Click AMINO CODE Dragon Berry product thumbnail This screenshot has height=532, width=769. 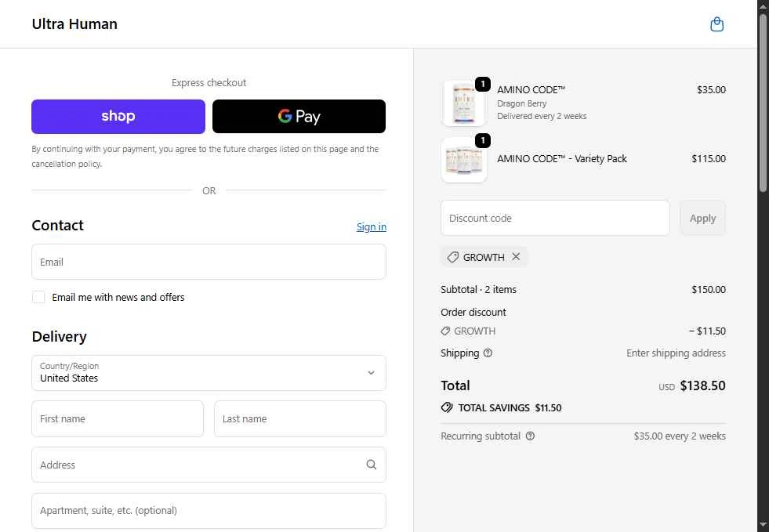pyautogui.click(x=464, y=103)
